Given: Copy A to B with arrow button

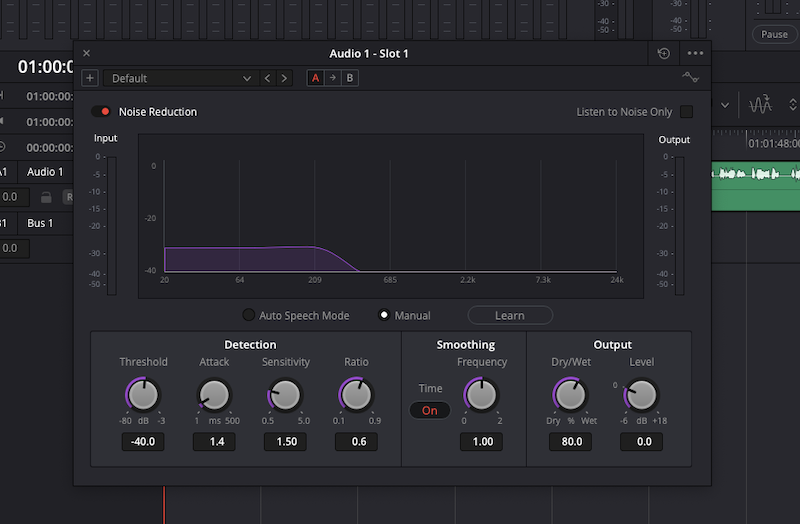Looking at the screenshot, I should coord(333,78).
